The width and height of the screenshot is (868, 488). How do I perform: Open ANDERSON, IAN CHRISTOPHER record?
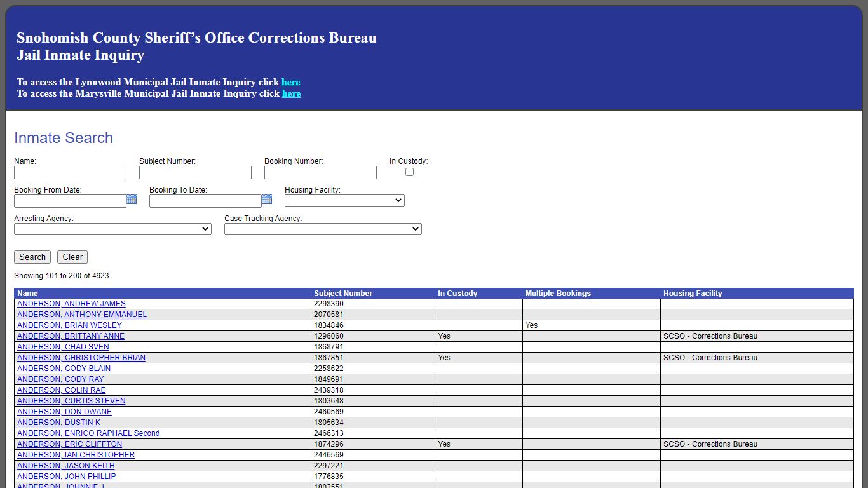[x=76, y=455]
